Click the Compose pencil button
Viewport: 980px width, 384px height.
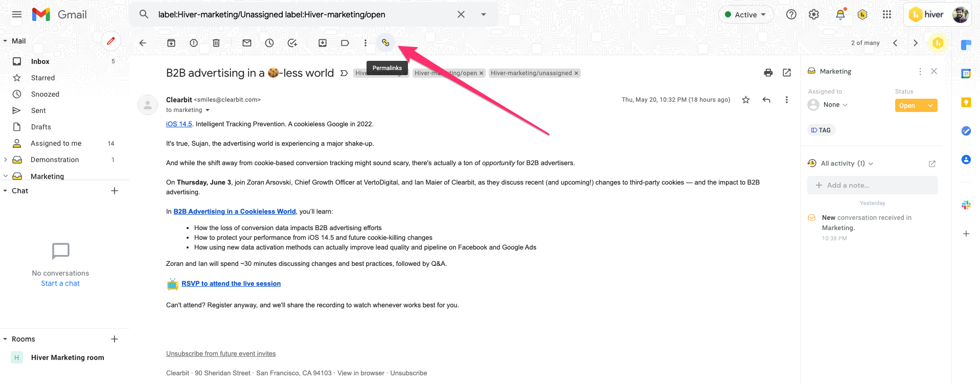pyautogui.click(x=111, y=41)
